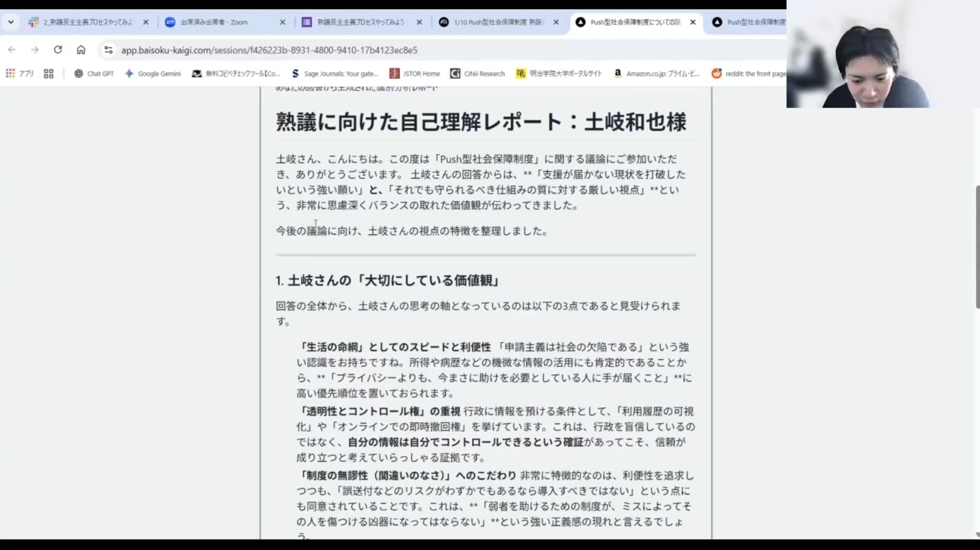Click the Slack favicon on first tab
980x550 pixels.
34,22
